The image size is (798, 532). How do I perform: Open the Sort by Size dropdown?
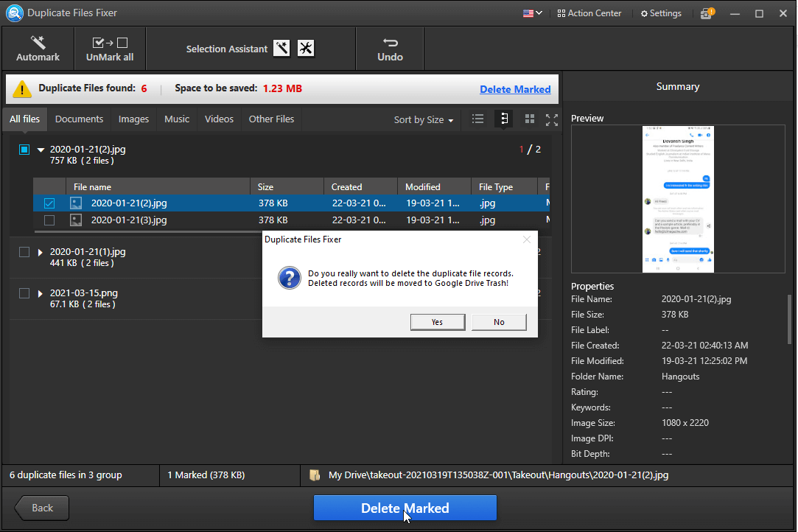[x=423, y=119]
